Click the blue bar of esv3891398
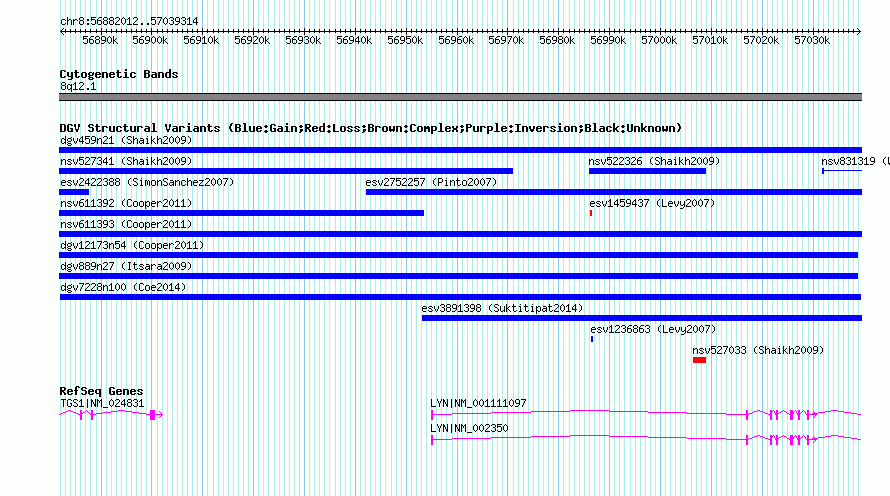The image size is (890, 496). pyautogui.click(x=642, y=318)
